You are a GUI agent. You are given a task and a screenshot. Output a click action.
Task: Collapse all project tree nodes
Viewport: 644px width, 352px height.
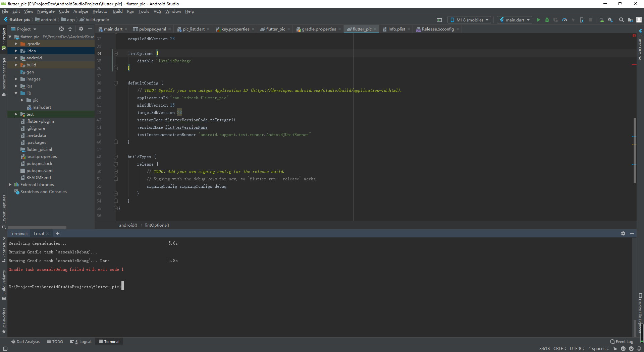point(70,29)
